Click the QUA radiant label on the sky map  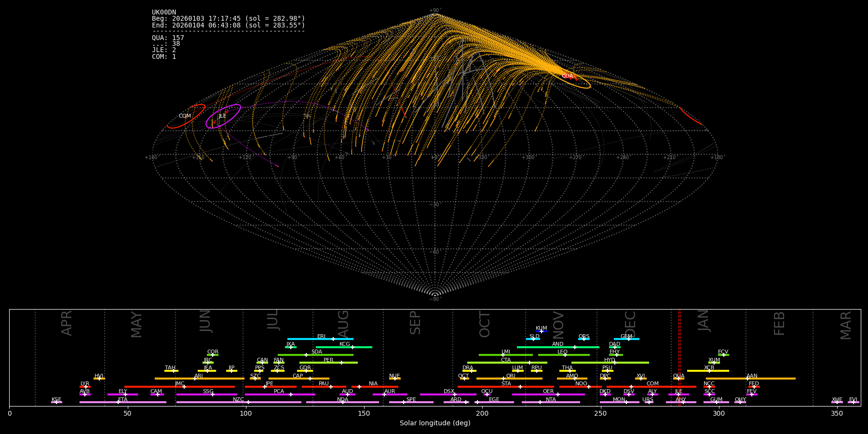point(567,76)
